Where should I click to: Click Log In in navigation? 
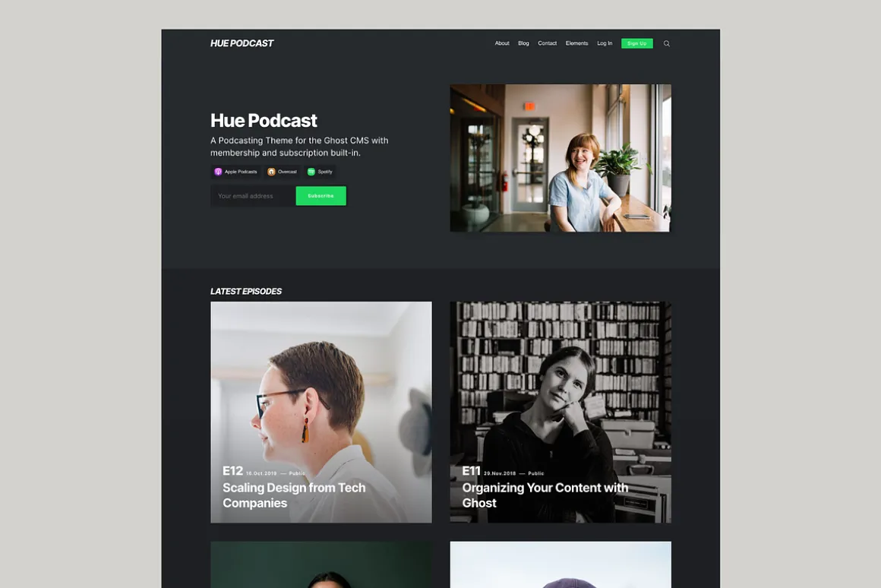[605, 43]
